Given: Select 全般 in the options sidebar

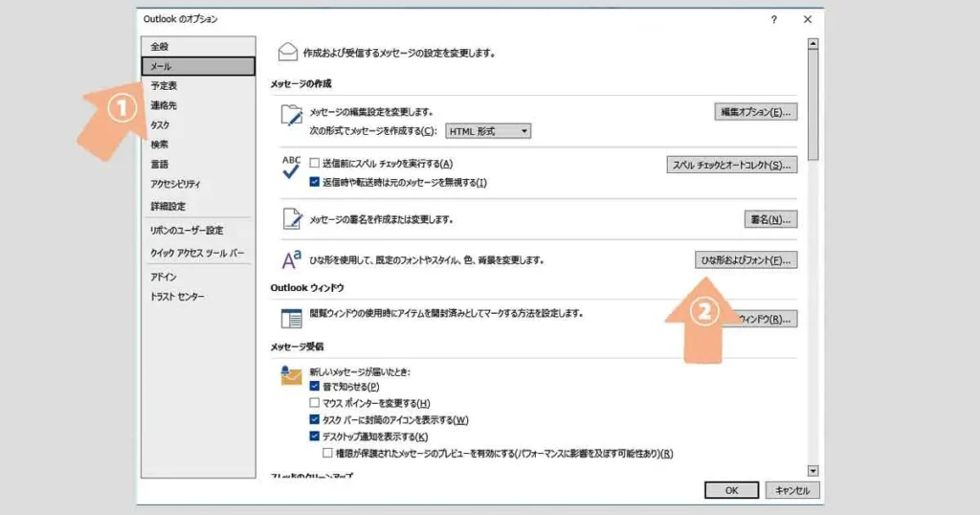Looking at the screenshot, I should pyautogui.click(x=198, y=46).
